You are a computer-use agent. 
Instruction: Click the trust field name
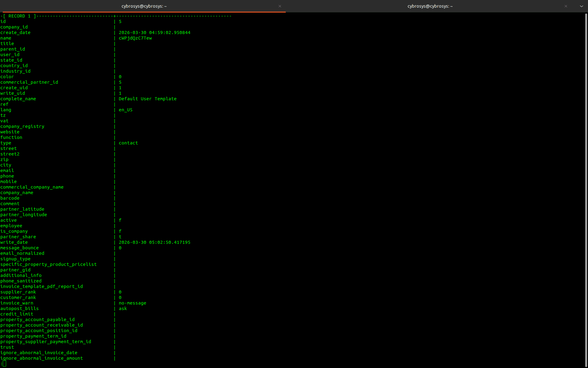(x=7, y=347)
